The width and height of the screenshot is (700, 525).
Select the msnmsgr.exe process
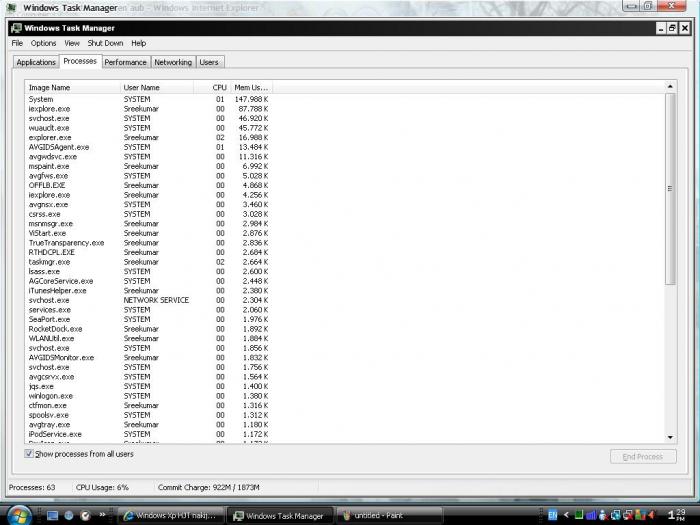point(149,224)
